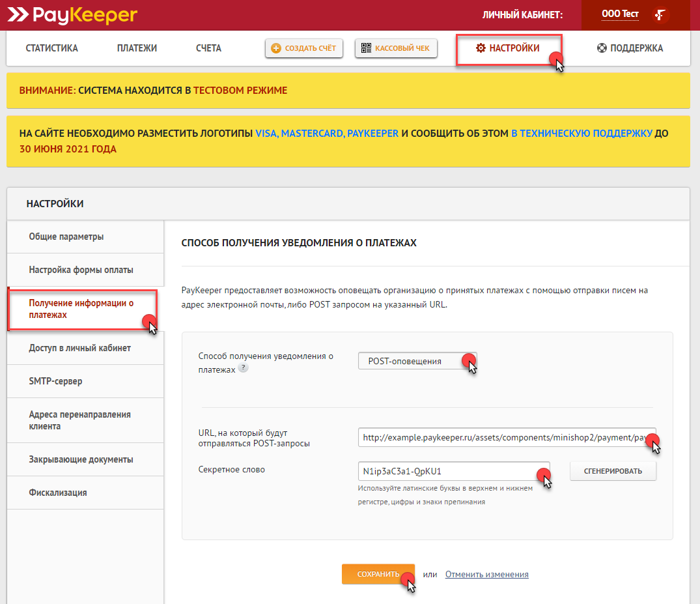Expand the POST-оповещения notification method dropdown
Viewport: 700px width, 604px height.
tap(417, 361)
